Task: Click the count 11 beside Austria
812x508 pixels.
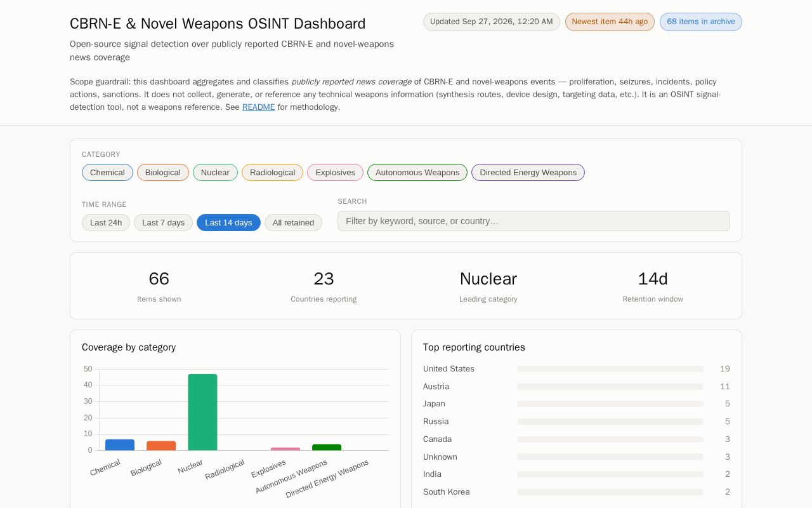Action: (x=725, y=387)
